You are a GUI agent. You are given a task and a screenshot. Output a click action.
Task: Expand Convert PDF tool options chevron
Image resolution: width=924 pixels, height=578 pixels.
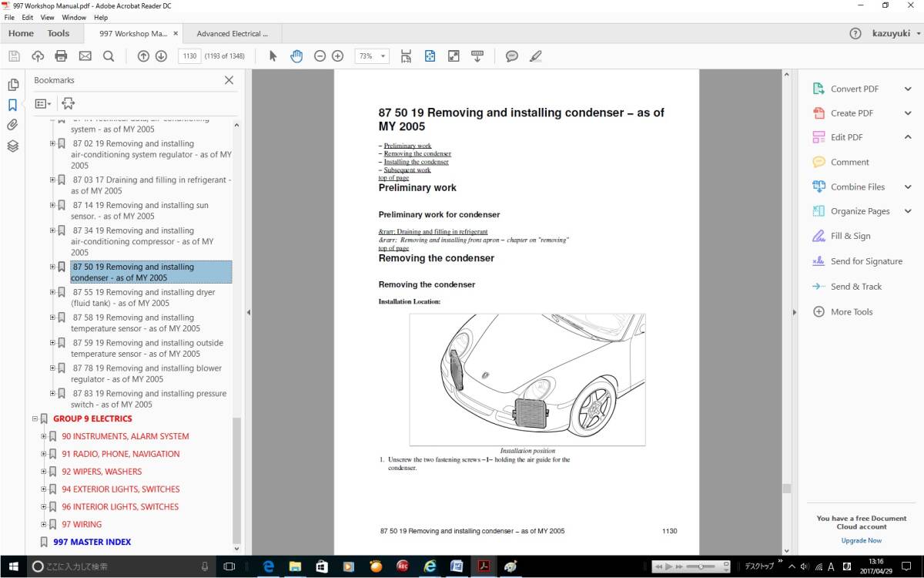point(907,89)
